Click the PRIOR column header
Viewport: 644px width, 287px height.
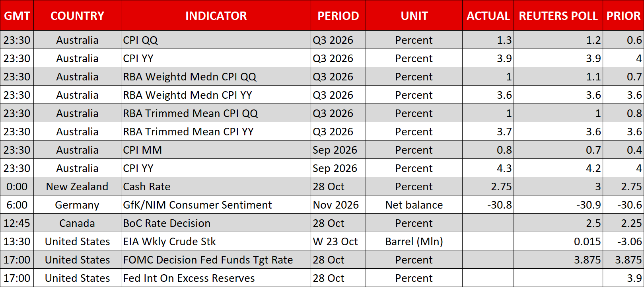click(623, 16)
